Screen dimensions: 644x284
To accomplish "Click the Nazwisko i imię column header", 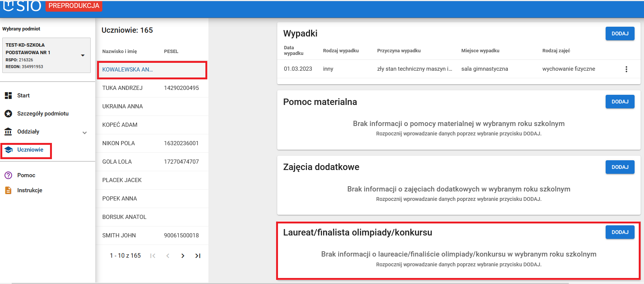I will coord(120,52).
